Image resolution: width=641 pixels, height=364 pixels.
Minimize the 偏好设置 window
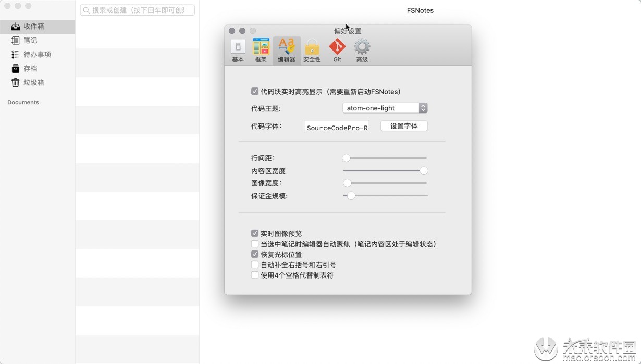click(242, 31)
